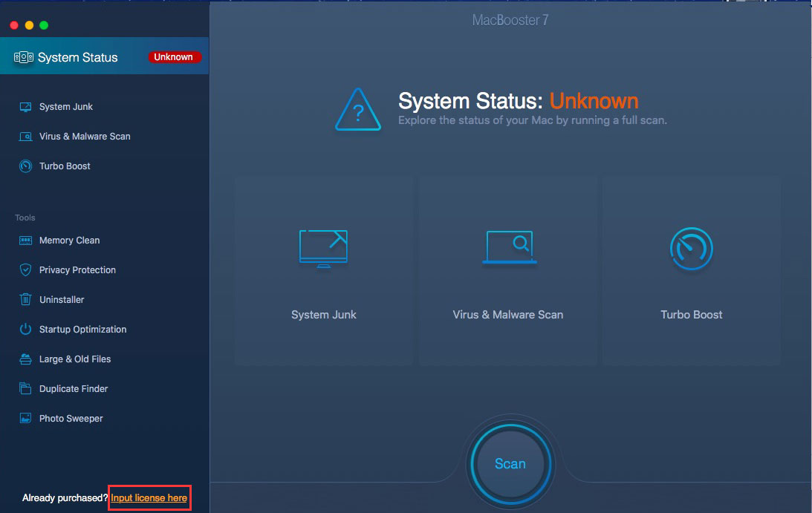Click the System Status dashboard icon
The height and width of the screenshot is (513, 812).
[x=23, y=57]
